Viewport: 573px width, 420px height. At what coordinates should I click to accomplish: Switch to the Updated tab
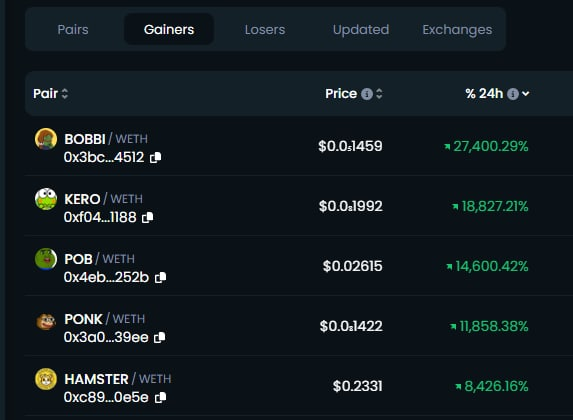(361, 29)
